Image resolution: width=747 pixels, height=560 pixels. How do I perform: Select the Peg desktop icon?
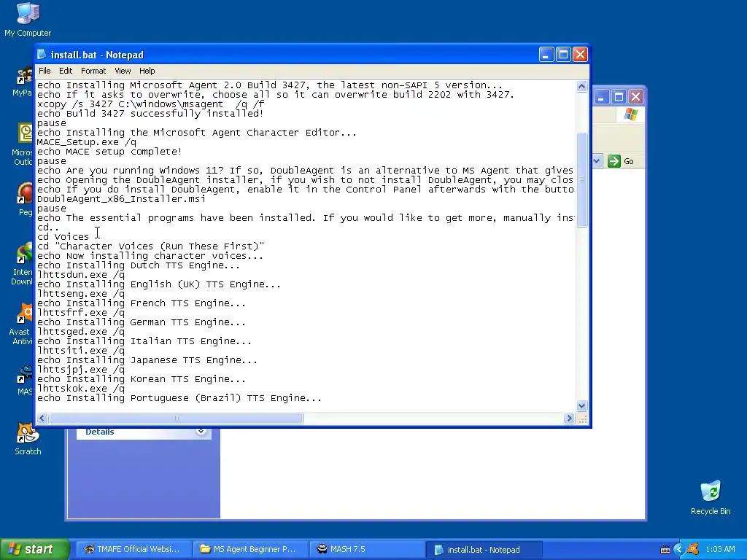click(x=25, y=199)
